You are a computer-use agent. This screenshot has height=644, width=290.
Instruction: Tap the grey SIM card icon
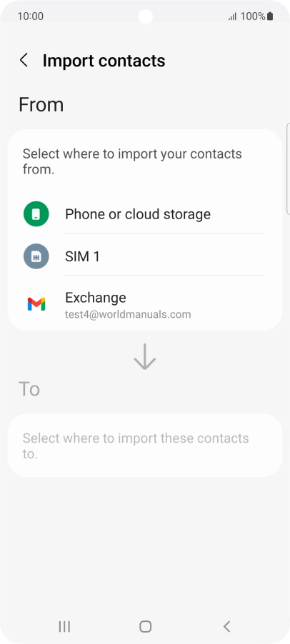[x=36, y=256]
